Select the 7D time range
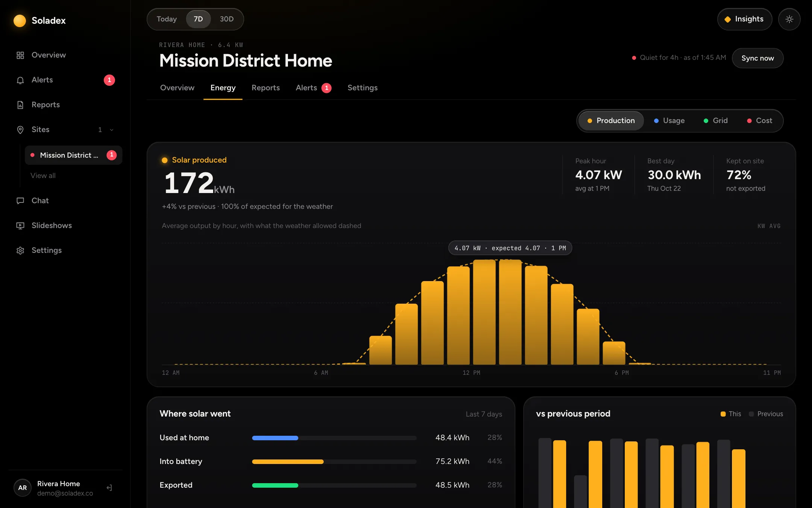 [x=198, y=19]
